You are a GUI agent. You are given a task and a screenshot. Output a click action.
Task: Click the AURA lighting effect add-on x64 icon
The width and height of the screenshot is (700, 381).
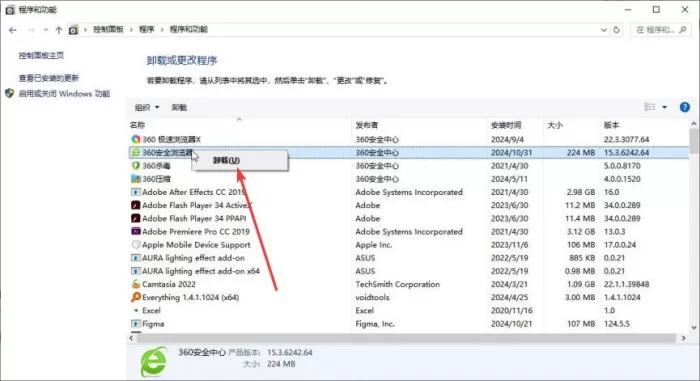coord(136,271)
